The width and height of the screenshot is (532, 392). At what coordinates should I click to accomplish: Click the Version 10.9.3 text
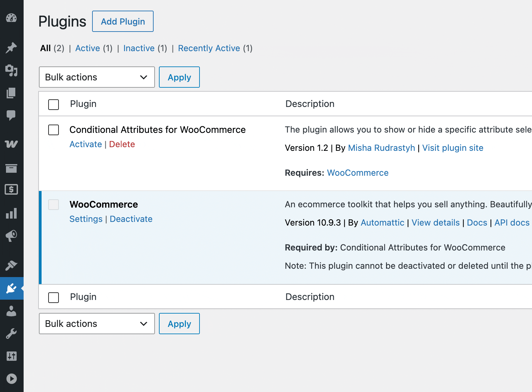coord(313,223)
